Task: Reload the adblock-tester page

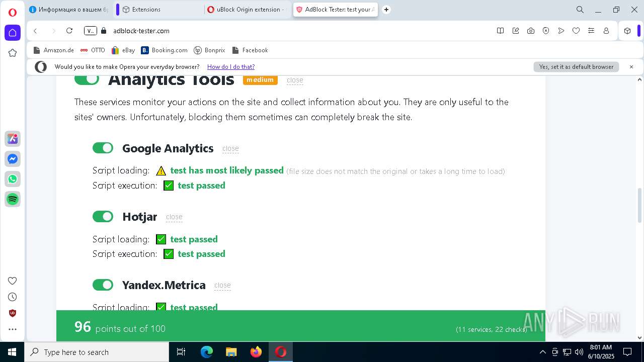Action: click(69, 31)
